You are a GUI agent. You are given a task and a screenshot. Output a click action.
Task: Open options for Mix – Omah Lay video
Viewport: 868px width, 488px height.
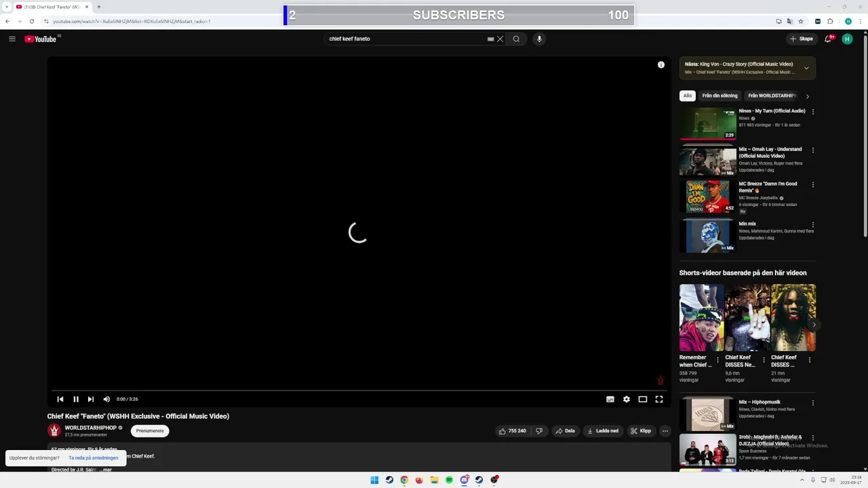[813, 150]
